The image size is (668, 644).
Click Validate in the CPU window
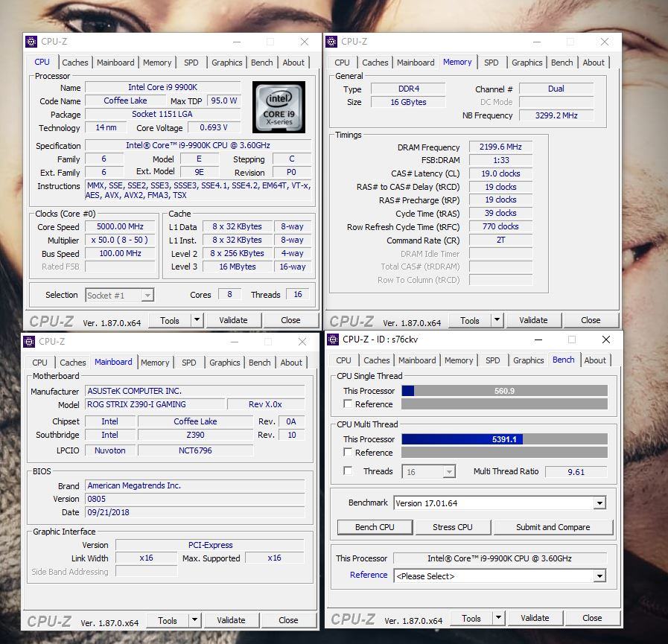233,320
